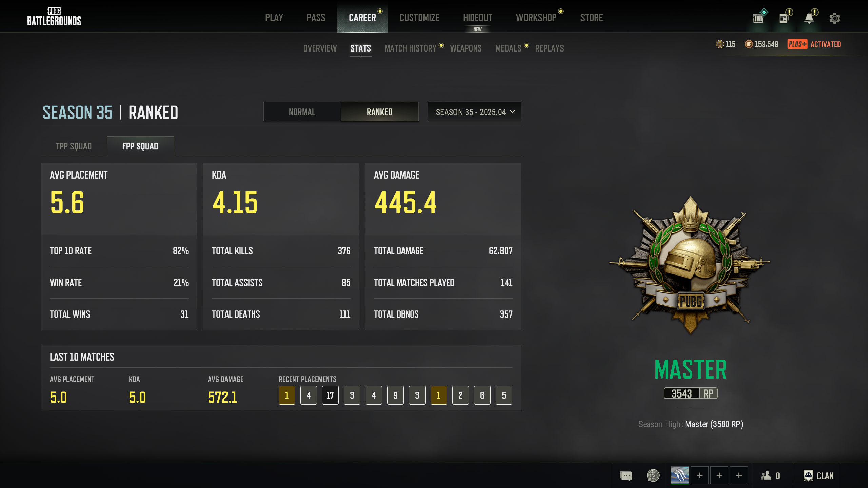The image size is (868, 488).
Task: Click the PLUS+ activated badge
Action: 797,44
